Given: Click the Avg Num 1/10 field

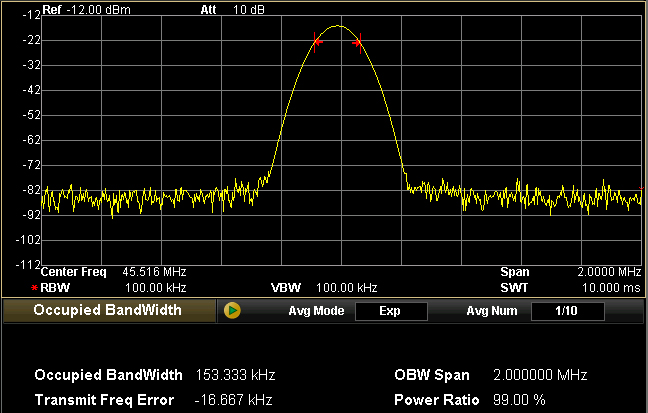Looking at the screenshot, I should tap(567, 311).
